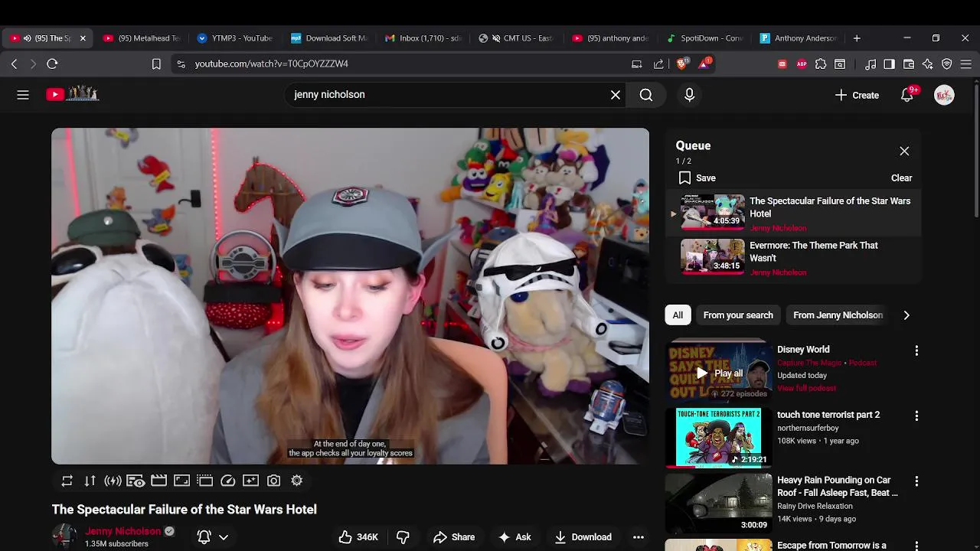
Task: Like the video with thumbs up
Action: (x=358, y=537)
